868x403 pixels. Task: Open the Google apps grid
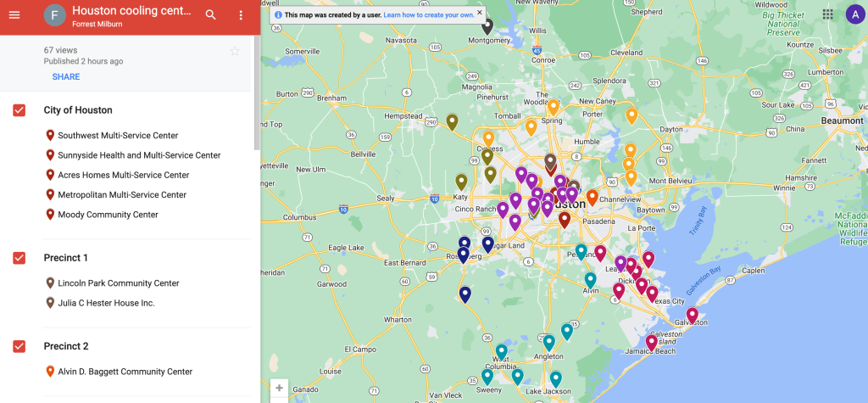[x=827, y=14]
